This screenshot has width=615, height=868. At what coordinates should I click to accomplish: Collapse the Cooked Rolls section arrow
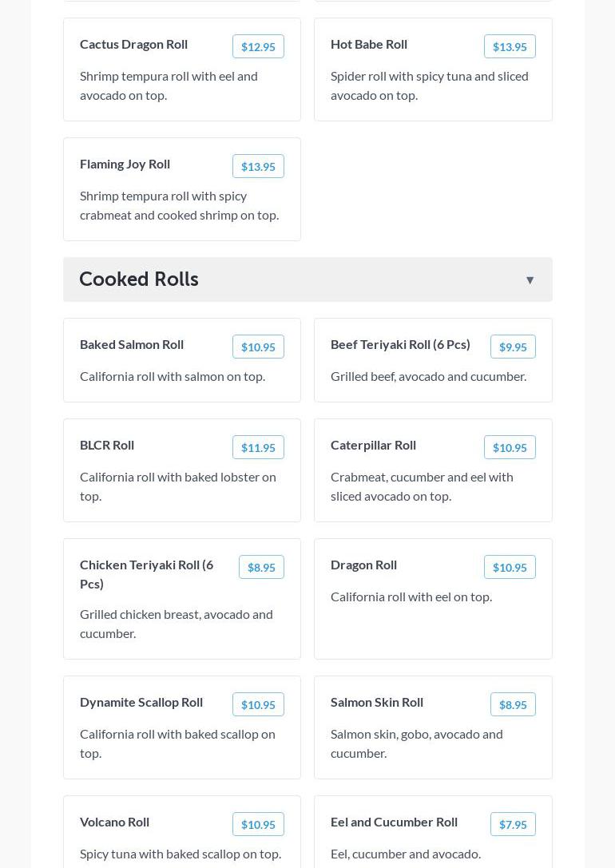pos(530,280)
